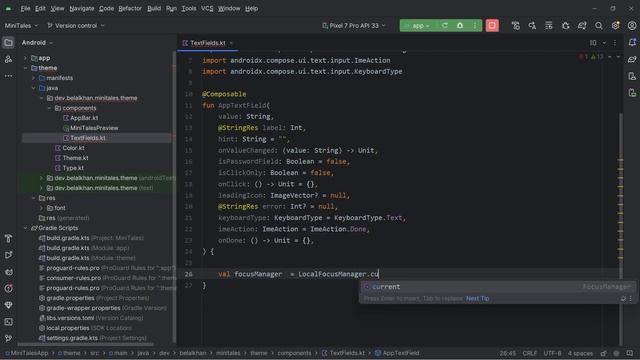
Task: Open libs.versions.toml file
Action: click(91, 318)
